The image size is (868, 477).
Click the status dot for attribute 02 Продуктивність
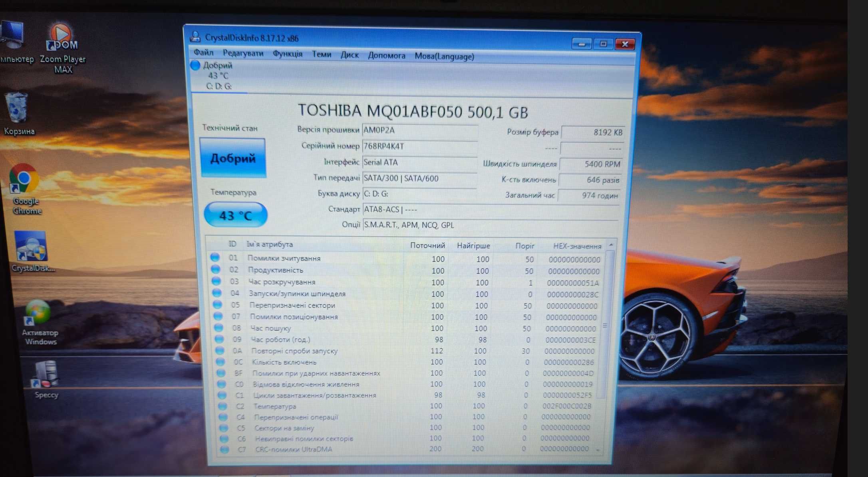click(215, 269)
